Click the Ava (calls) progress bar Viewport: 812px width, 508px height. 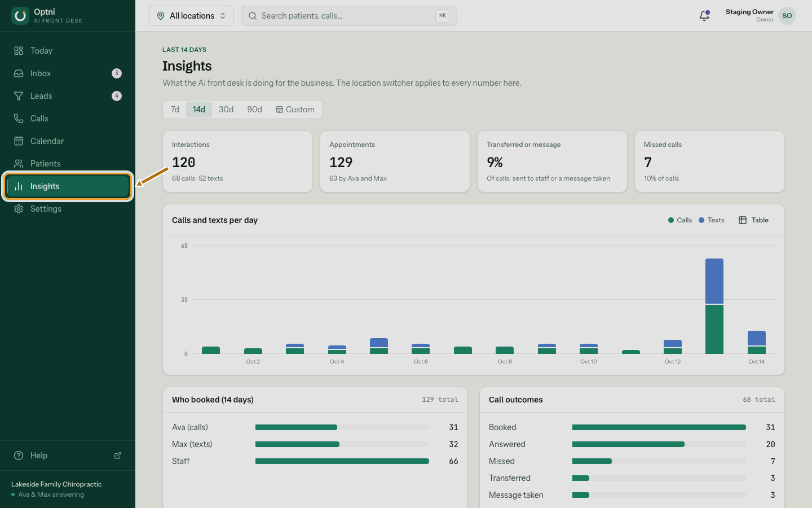(x=342, y=427)
